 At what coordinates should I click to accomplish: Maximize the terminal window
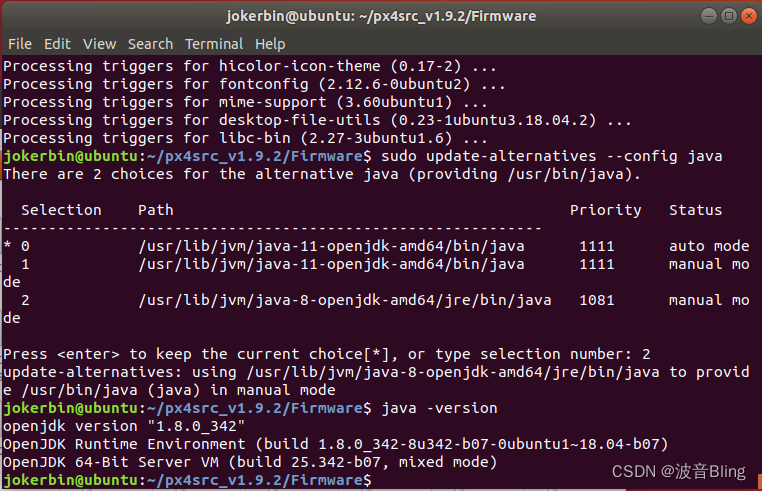729,16
